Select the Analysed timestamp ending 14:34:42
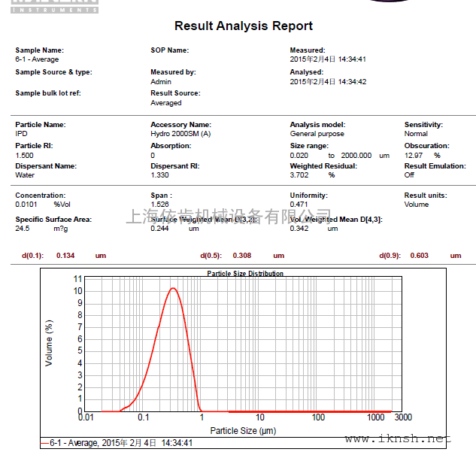The height and width of the screenshot is (452, 476). [x=328, y=82]
